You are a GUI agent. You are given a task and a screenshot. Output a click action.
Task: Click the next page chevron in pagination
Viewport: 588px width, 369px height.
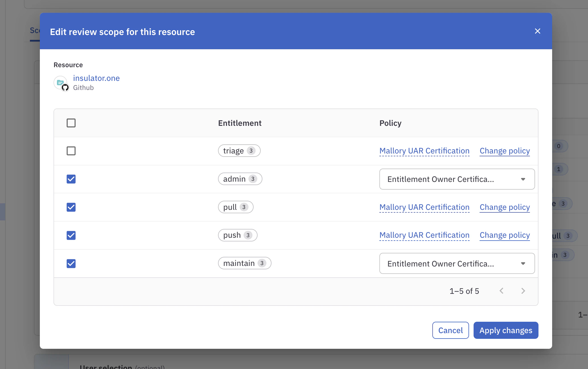523,291
